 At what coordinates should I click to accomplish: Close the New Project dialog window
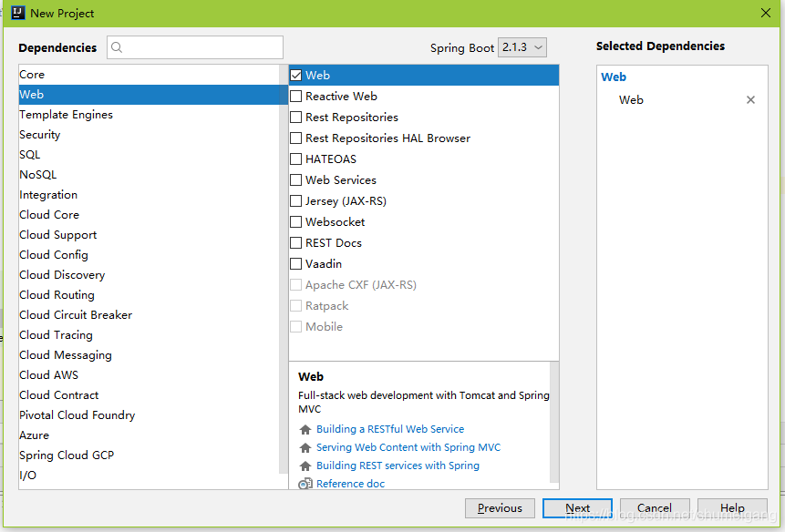coord(766,13)
